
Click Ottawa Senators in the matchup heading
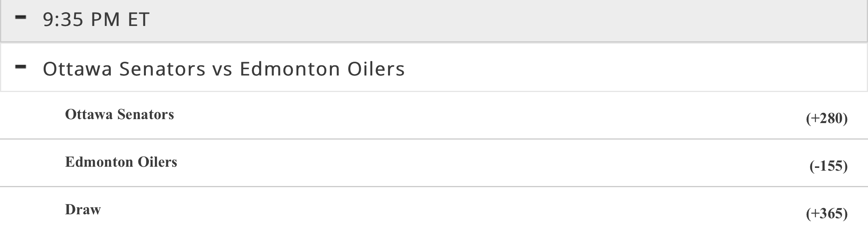click(x=124, y=69)
